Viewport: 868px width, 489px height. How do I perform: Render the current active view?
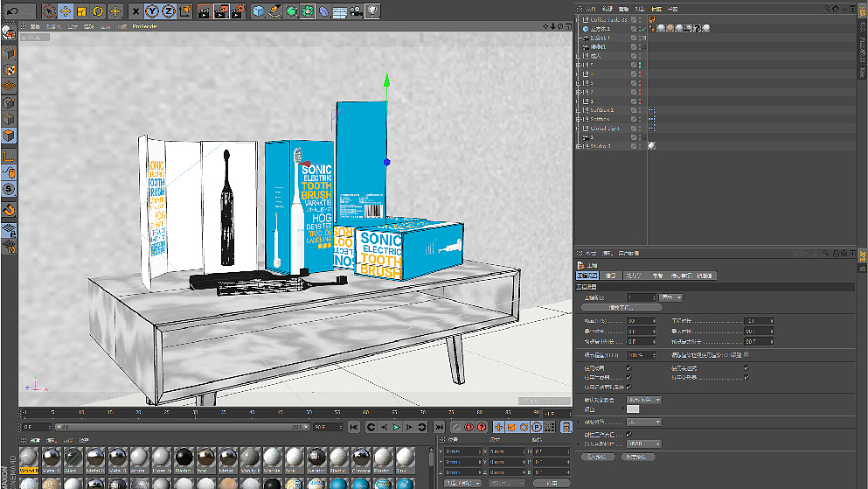pyautogui.click(x=205, y=10)
